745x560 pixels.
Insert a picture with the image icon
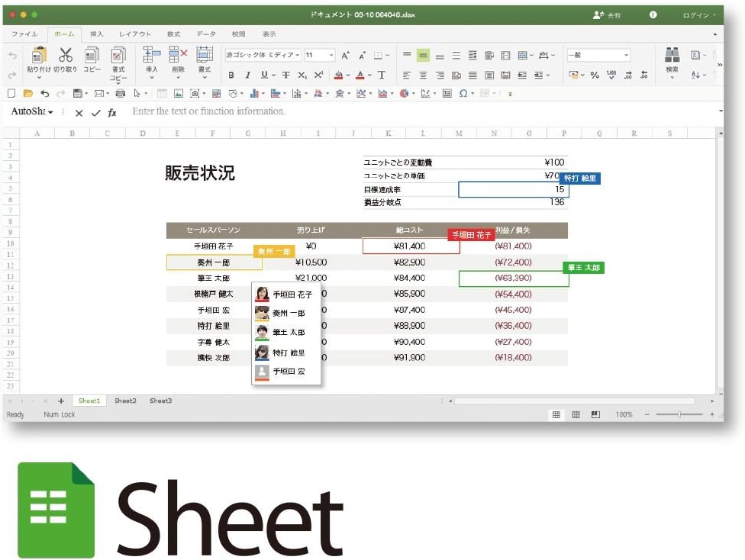coord(178,94)
